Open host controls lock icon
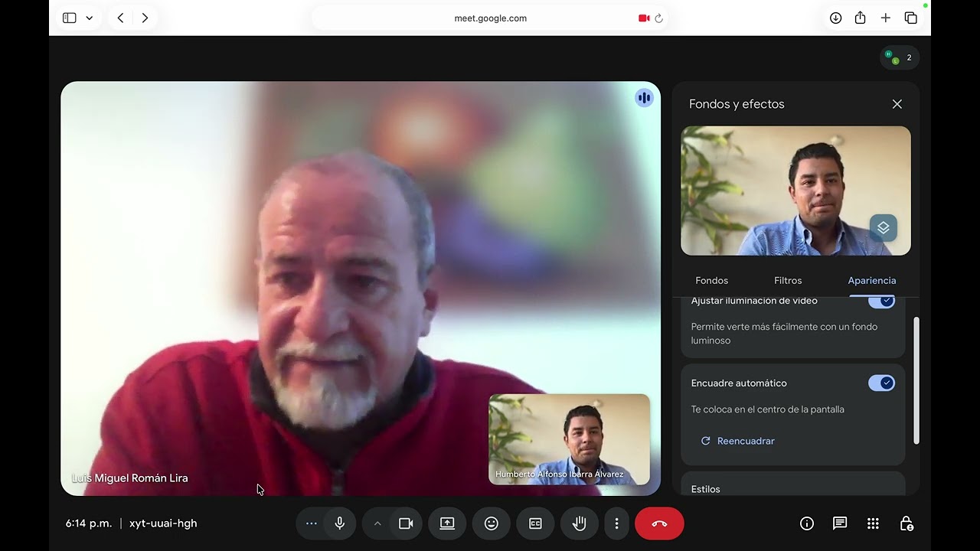980x551 pixels. click(x=906, y=523)
